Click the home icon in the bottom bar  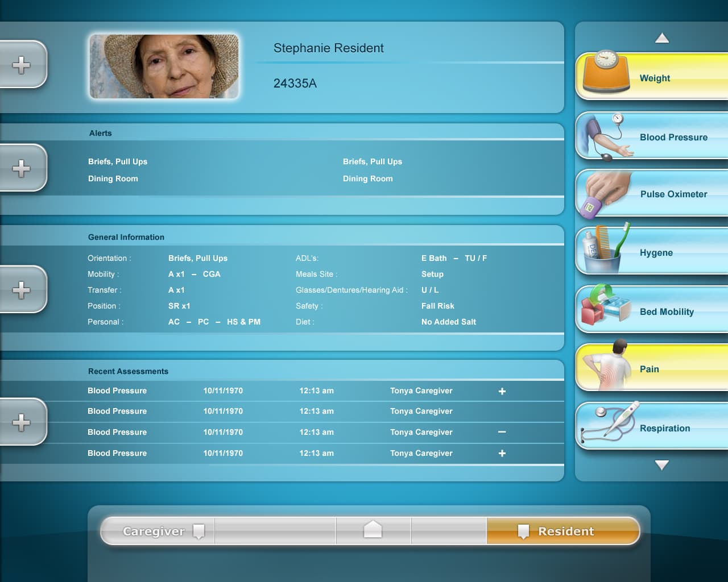coord(373,530)
